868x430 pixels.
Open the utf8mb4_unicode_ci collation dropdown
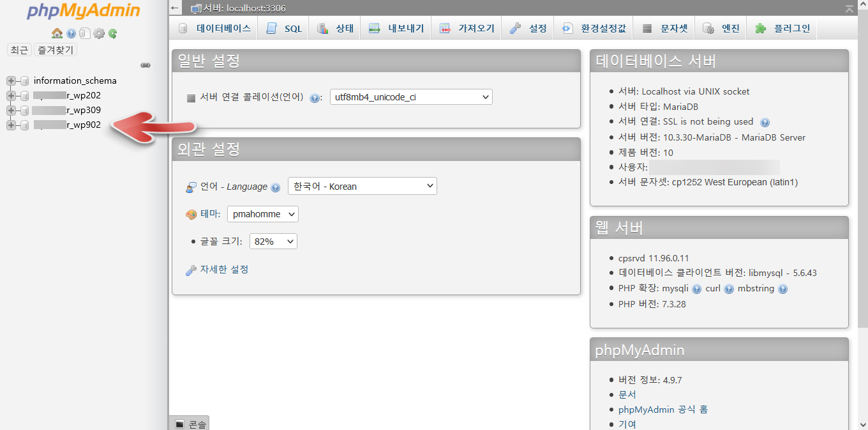[411, 97]
